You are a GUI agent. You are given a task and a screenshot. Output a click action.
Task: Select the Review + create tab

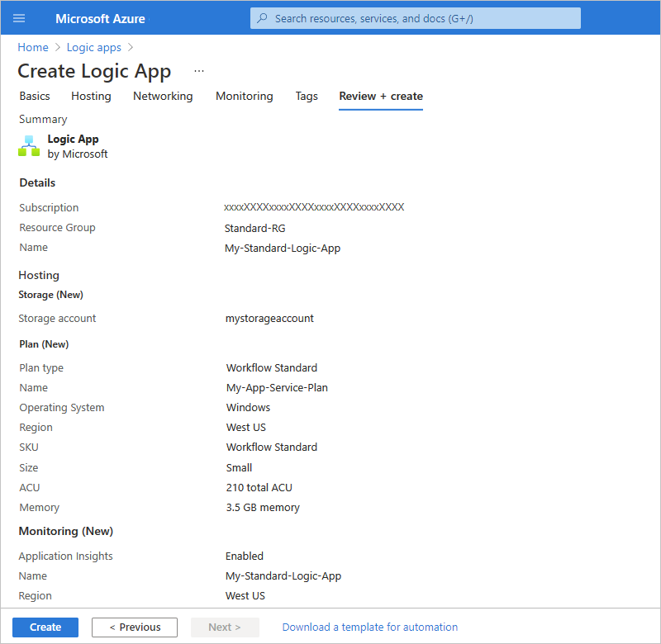tap(381, 96)
